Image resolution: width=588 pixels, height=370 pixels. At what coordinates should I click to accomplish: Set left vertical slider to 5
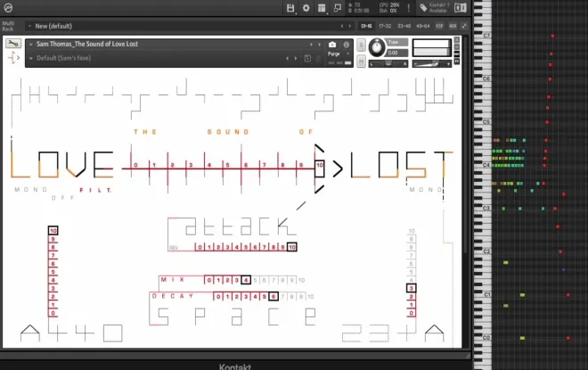coord(53,272)
